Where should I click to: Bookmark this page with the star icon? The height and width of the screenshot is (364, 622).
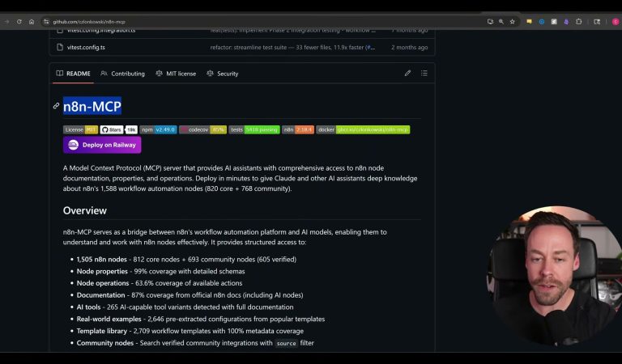(x=513, y=22)
